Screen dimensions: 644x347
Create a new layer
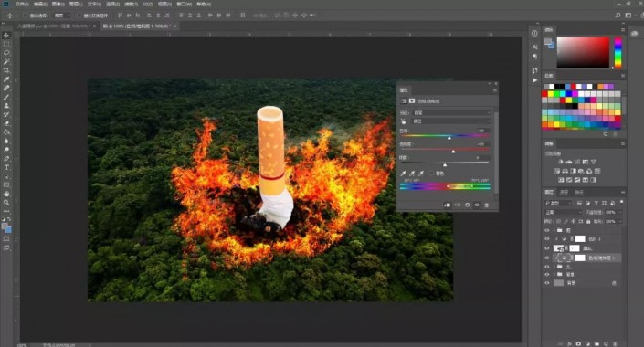[606, 343]
